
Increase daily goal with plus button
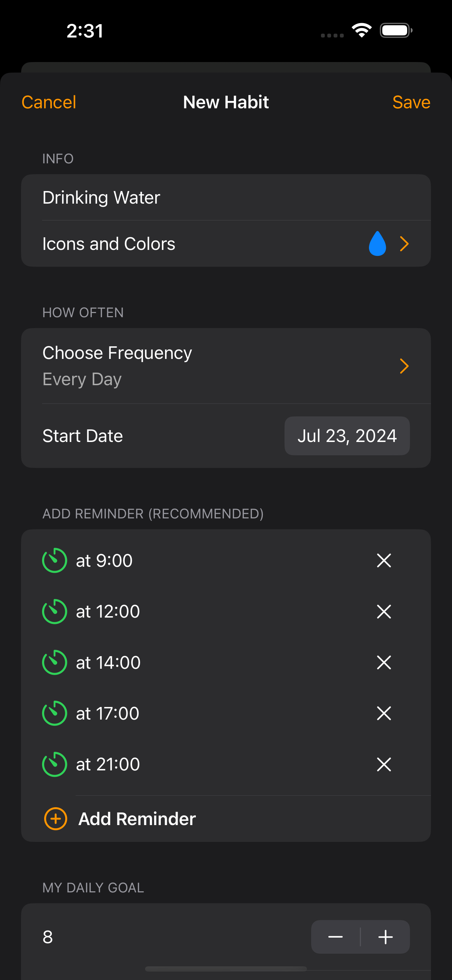tap(385, 937)
